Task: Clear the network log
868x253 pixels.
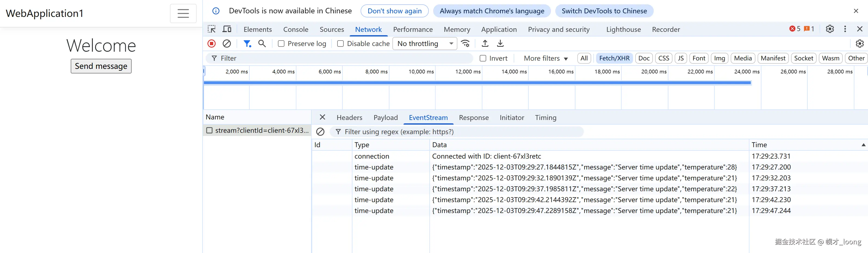Action: click(x=227, y=44)
